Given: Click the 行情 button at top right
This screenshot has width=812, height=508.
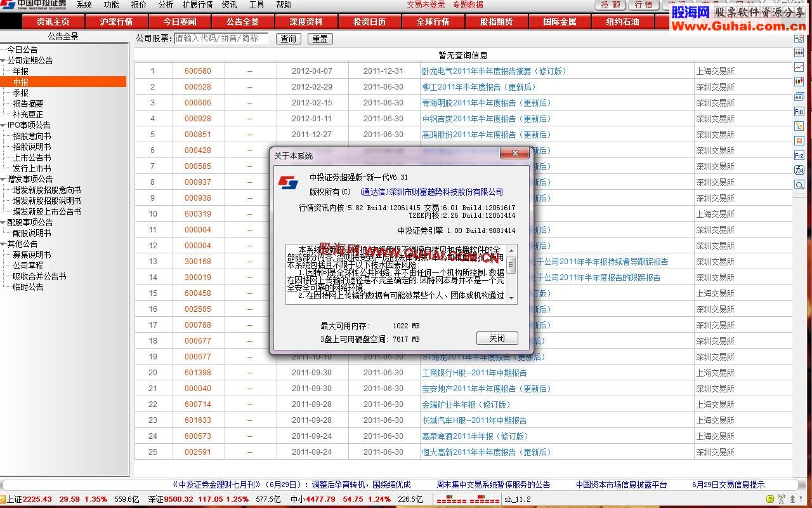Looking at the screenshot, I should [x=643, y=4].
